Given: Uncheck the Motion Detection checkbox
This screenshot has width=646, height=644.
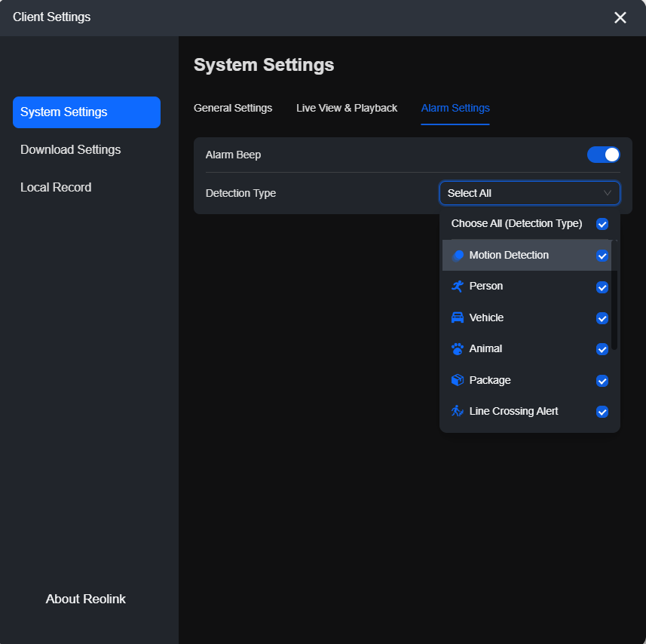Looking at the screenshot, I should (x=602, y=256).
